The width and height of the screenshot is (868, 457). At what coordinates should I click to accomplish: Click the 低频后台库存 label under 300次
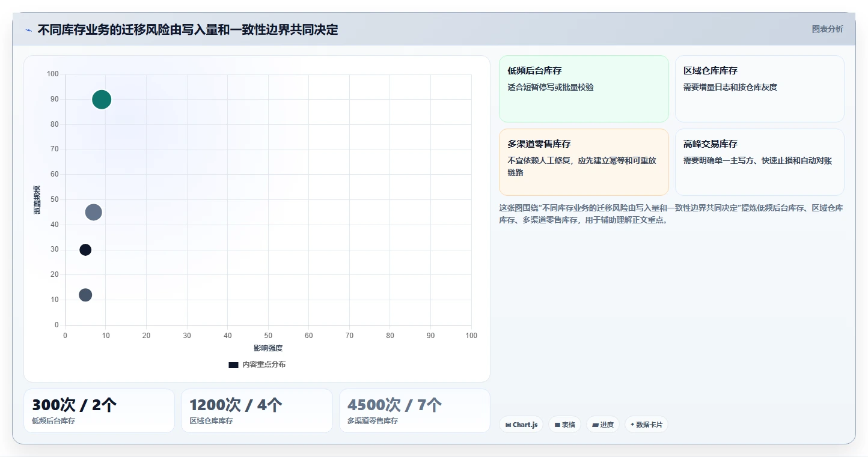53,421
